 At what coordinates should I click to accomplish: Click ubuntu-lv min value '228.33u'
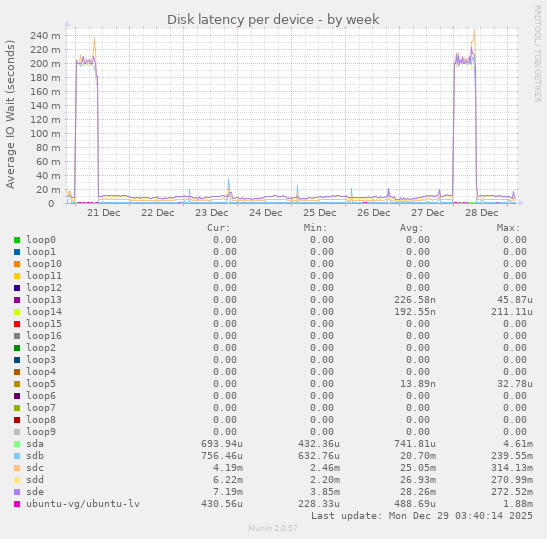pyautogui.click(x=319, y=504)
